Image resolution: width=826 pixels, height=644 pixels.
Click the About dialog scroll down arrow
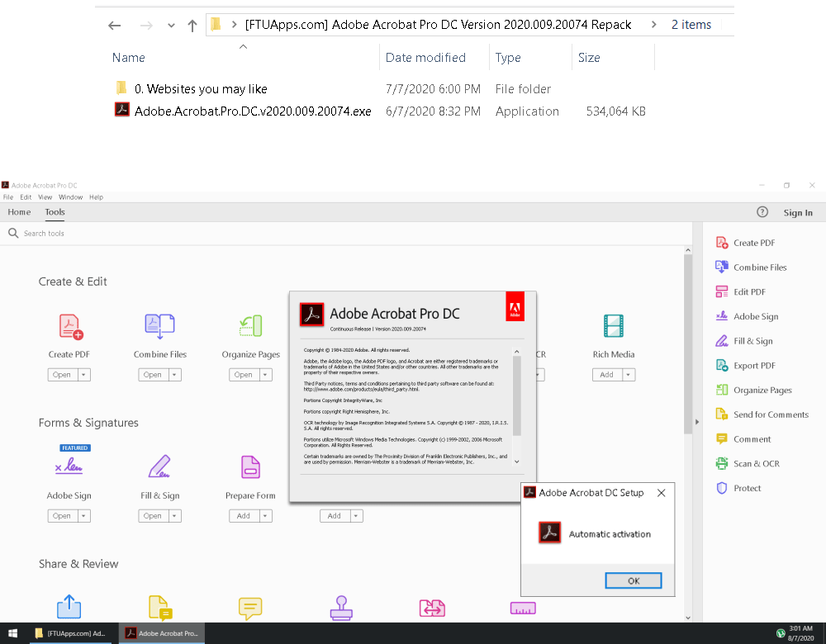click(517, 462)
